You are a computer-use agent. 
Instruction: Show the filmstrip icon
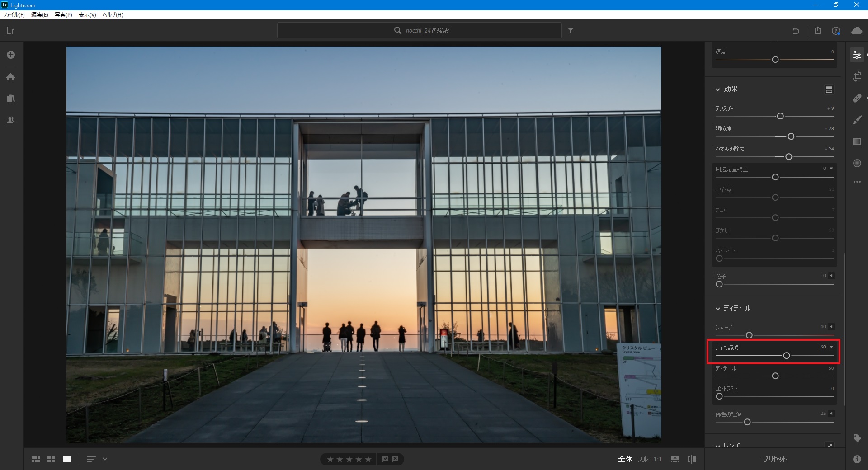[675, 459]
